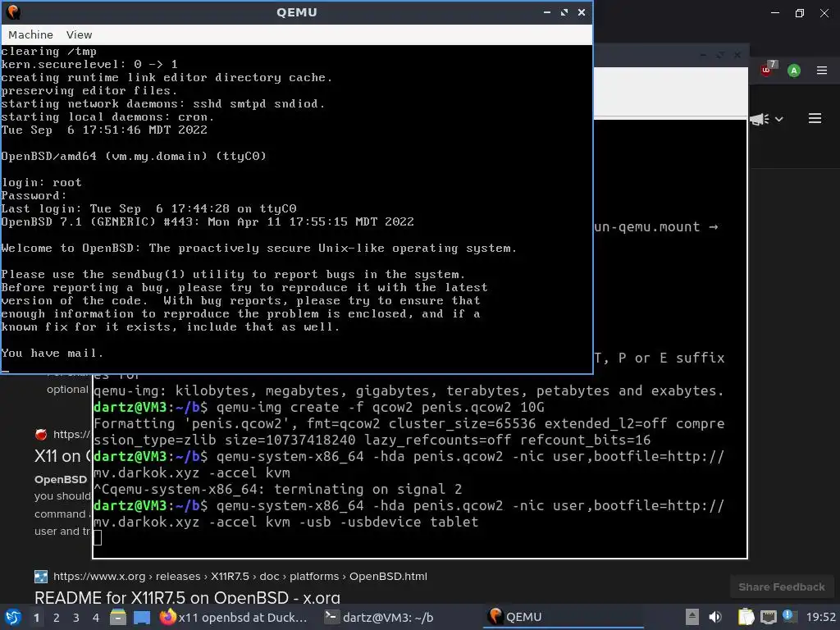Click the '-usb -usbdevice tablet' terminal line
Image resolution: width=840 pixels, height=630 pixels.
[286, 522]
